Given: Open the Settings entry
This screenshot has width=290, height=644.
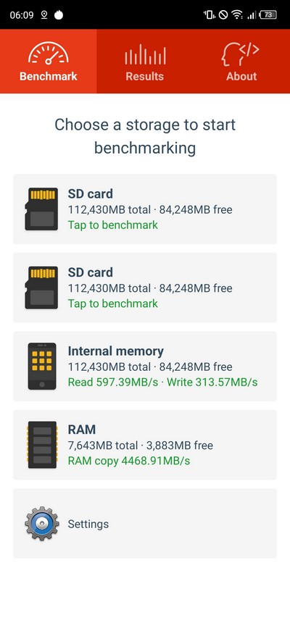Looking at the screenshot, I should (145, 523).
